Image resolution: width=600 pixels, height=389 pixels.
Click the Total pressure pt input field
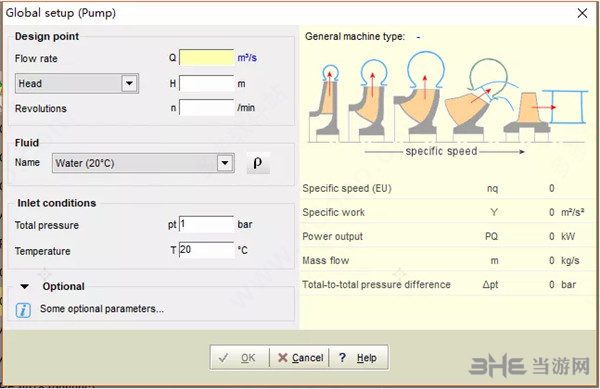(207, 224)
